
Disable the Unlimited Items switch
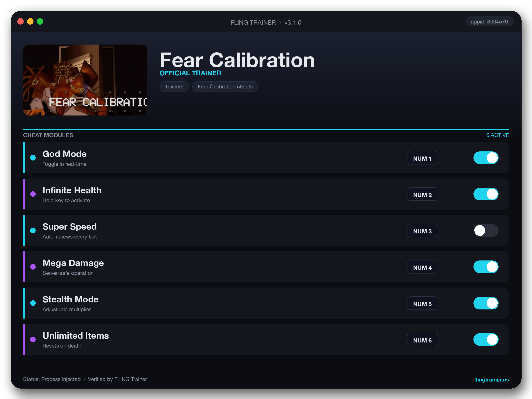[x=486, y=339]
